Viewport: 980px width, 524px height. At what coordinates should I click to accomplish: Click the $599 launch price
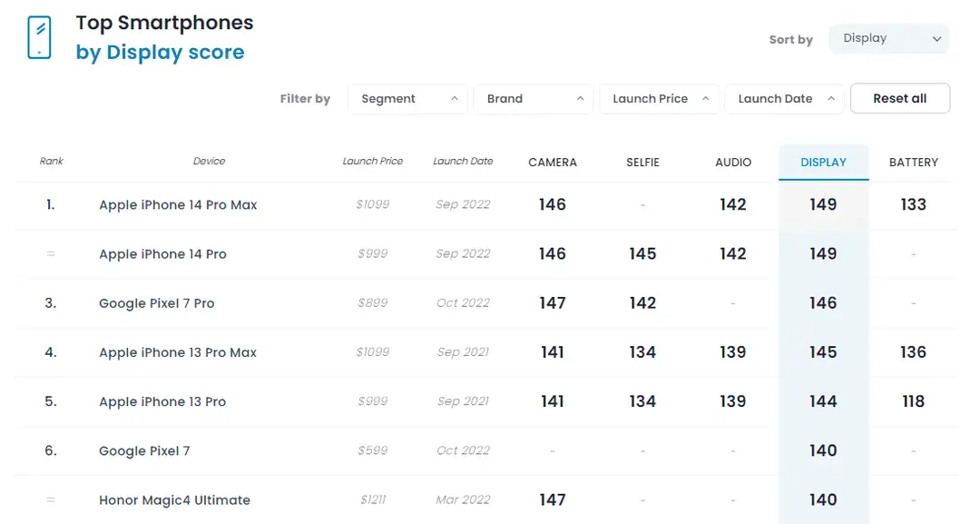(373, 450)
